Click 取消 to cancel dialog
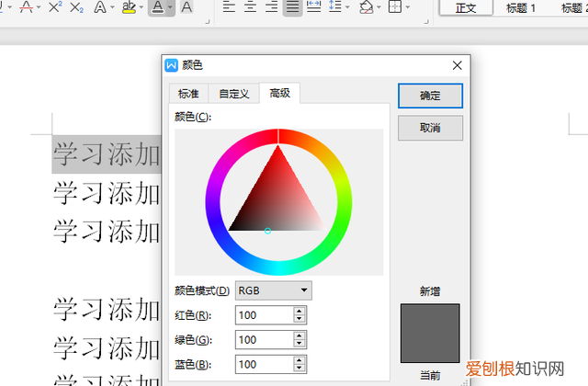 point(430,128)
